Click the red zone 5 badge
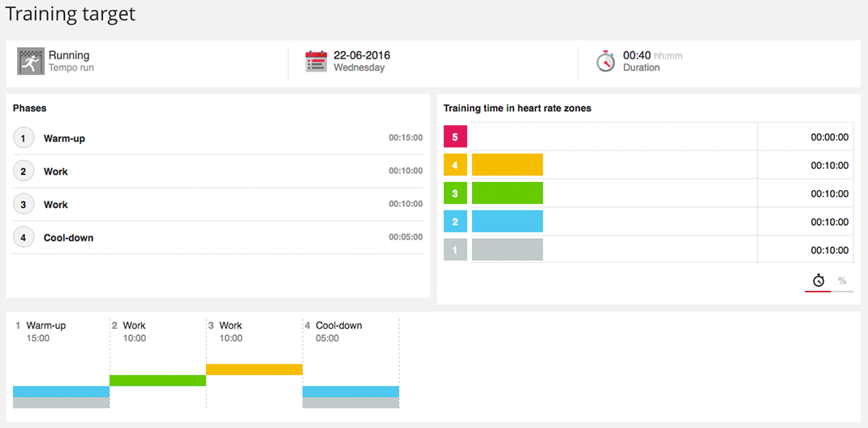Image resolution: width=868 pixels, height=428 pixels. (x=455, y=136)
